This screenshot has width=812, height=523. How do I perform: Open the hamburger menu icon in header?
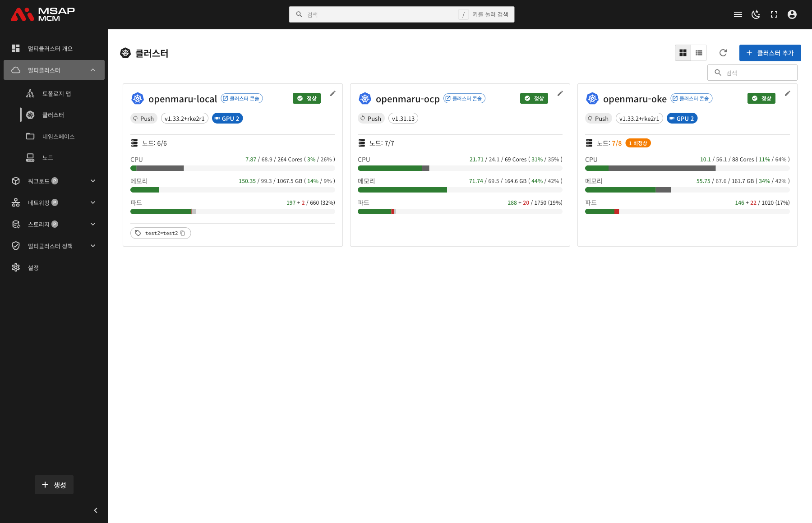738,14
